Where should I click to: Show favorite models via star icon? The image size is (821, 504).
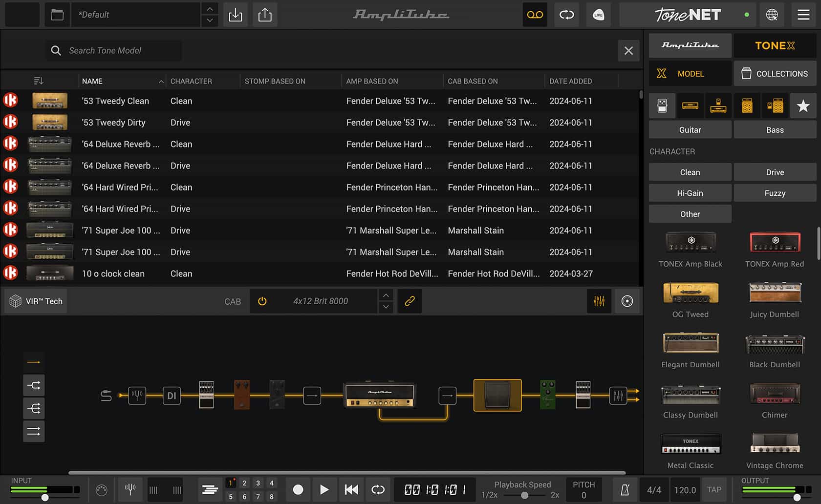(802, 105)
